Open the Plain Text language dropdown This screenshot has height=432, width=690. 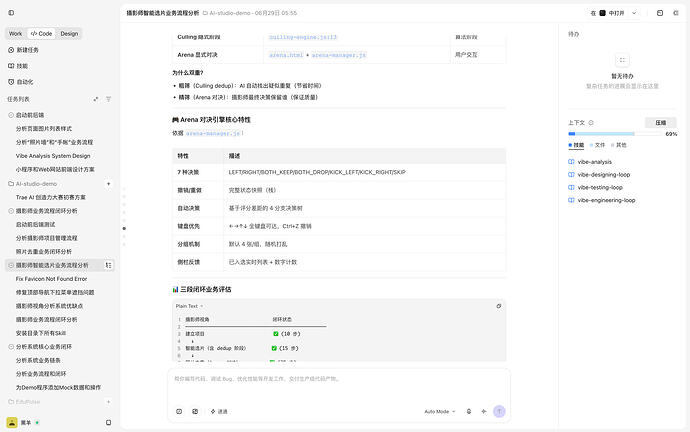coord(189,306)
